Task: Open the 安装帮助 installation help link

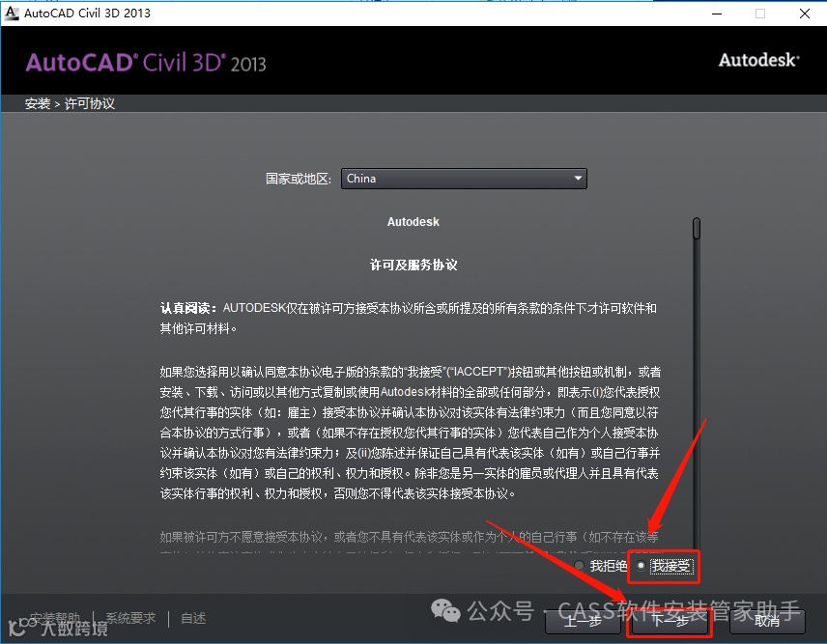Action: click(x=55, y=618)
